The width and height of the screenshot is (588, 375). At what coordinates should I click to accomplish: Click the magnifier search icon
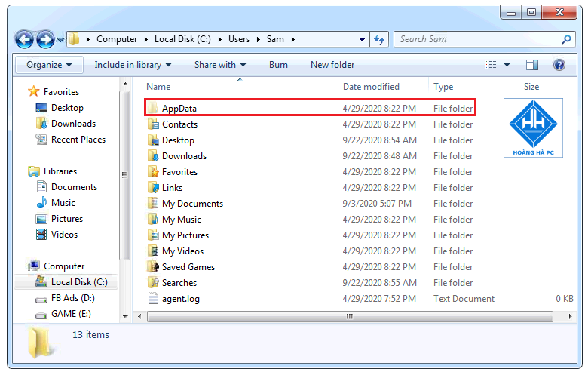567,39
